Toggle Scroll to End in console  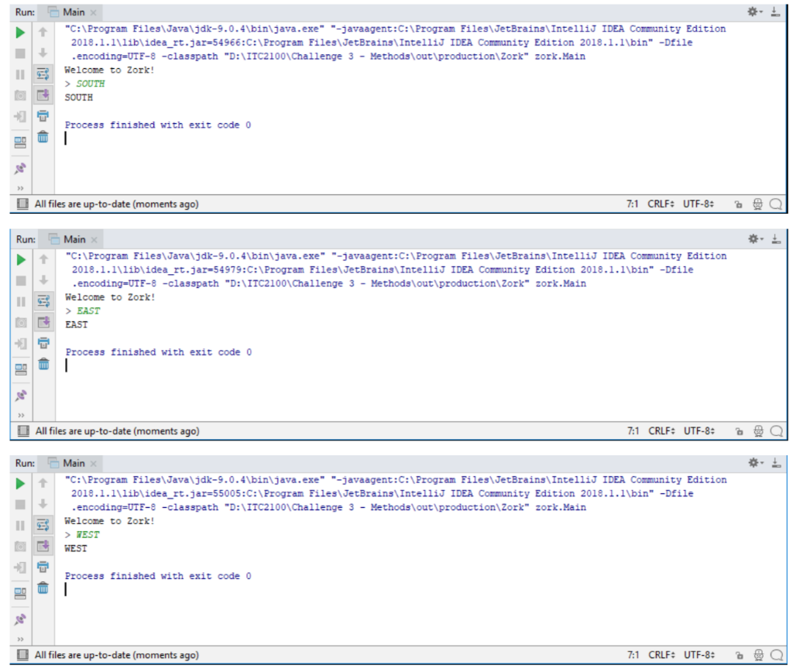point(44,93)
